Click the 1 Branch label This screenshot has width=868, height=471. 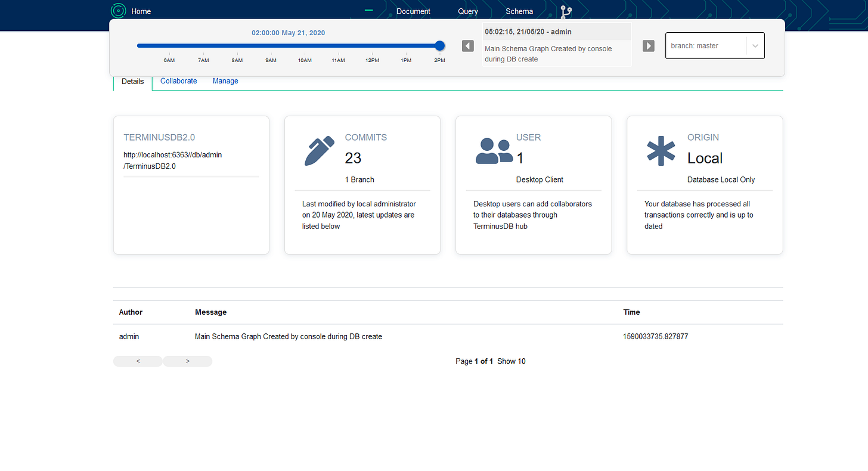(359, 179)
